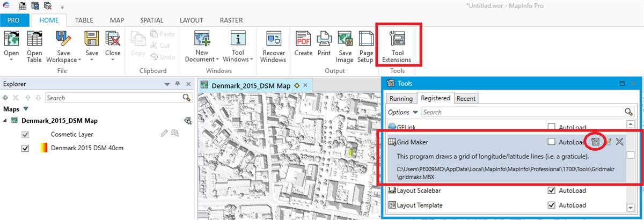
Task: Toggle Denmark 2015 DSM 40cm layer visibility
Action: 25,148
